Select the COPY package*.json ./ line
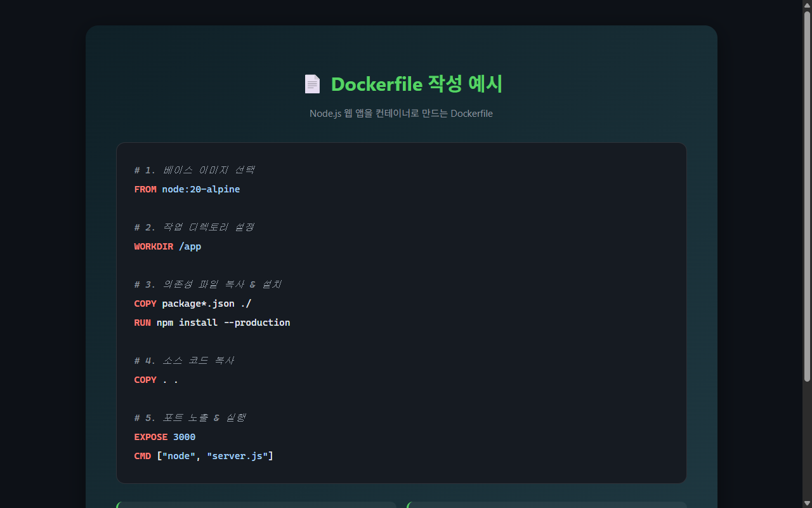Screen dimensions: 812x508 [192, 304]
